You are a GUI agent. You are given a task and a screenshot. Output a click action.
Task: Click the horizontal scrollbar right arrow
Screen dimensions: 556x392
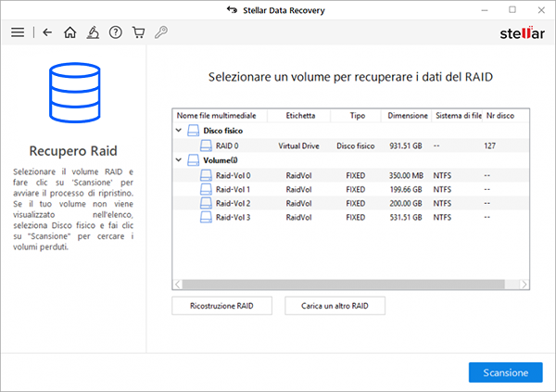pos(524,285)
